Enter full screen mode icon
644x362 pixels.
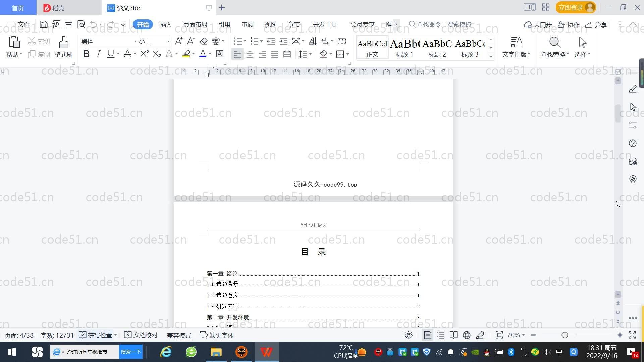632,335
